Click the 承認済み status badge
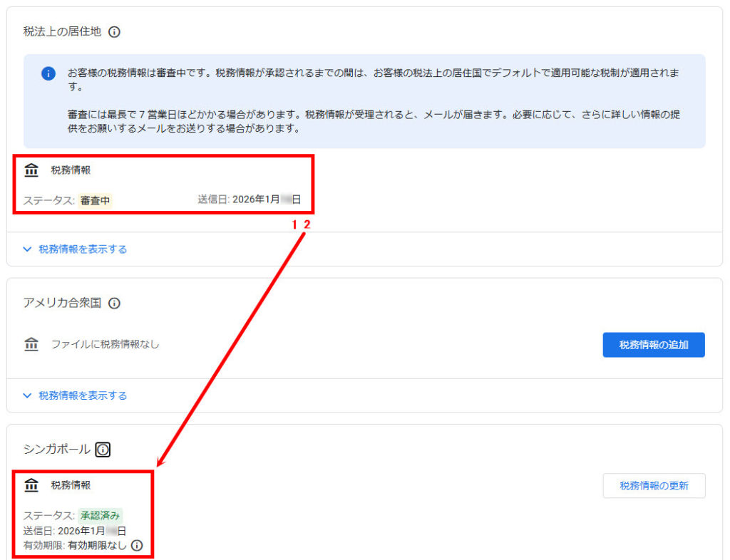The image size is (730, 560). tap(95, 516)
